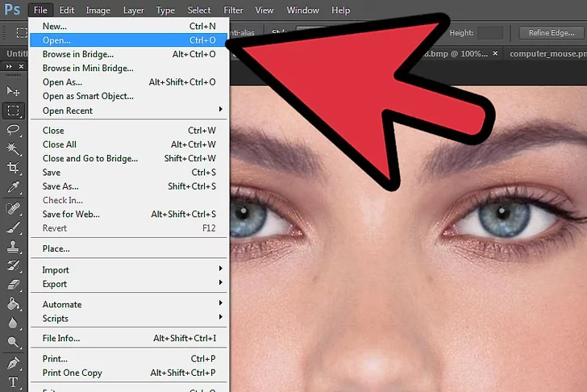Choose the Lasso tool

[13, 130]
